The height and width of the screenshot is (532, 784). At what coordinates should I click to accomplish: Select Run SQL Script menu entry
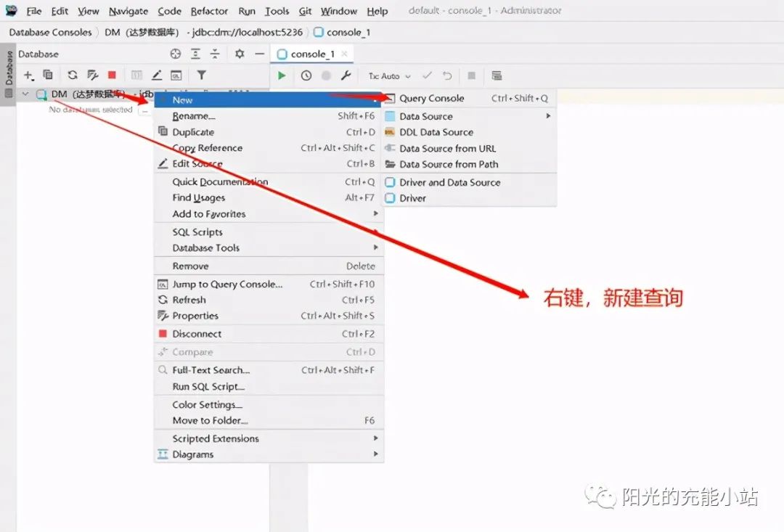click(269, 387)
